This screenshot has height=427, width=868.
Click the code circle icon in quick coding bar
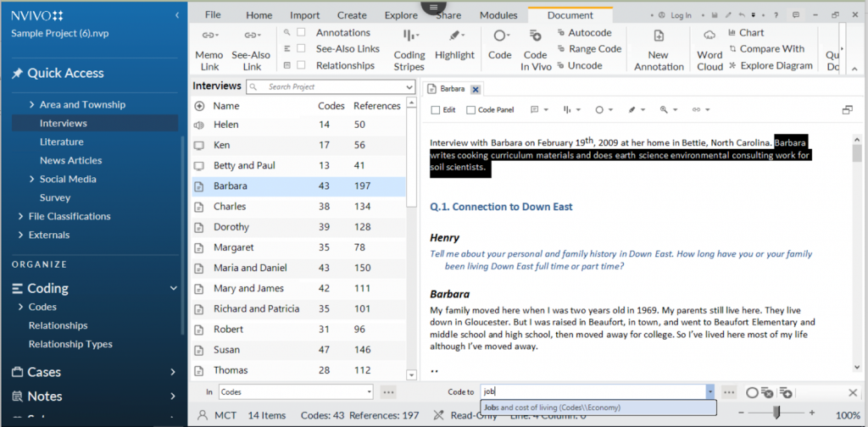(x=751, y=392)
